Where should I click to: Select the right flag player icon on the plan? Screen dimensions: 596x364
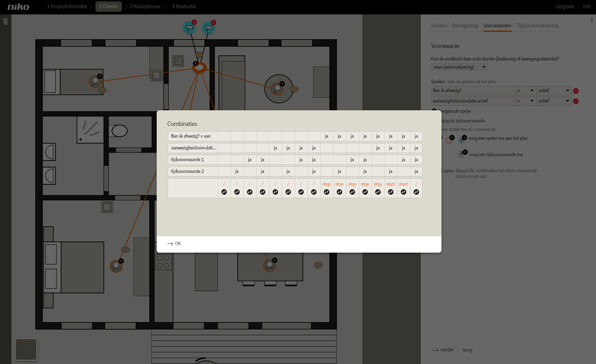(x=208, y=28)
